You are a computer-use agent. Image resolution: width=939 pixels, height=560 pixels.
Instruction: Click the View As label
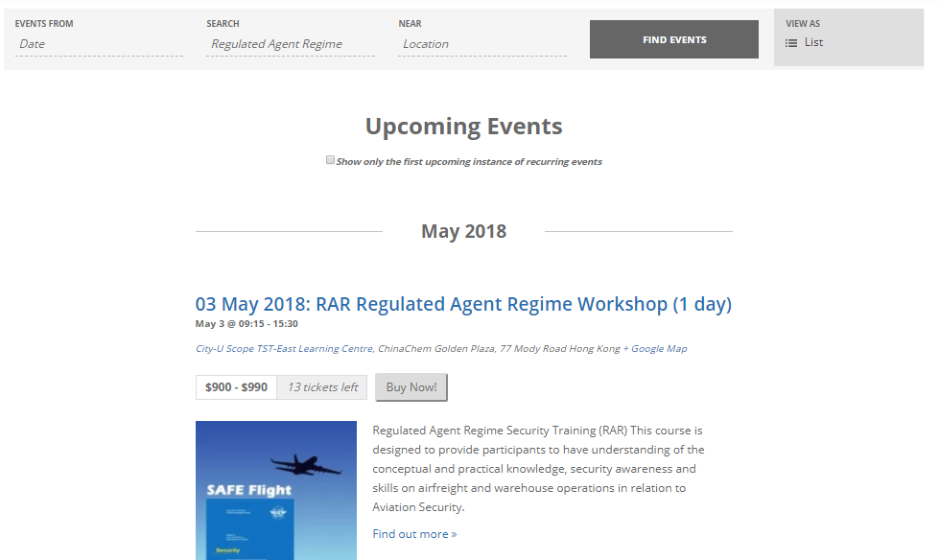(803, 24)
